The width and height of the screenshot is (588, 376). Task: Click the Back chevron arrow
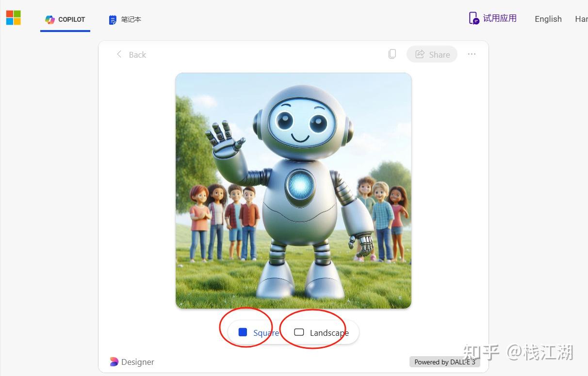point(119,54)
